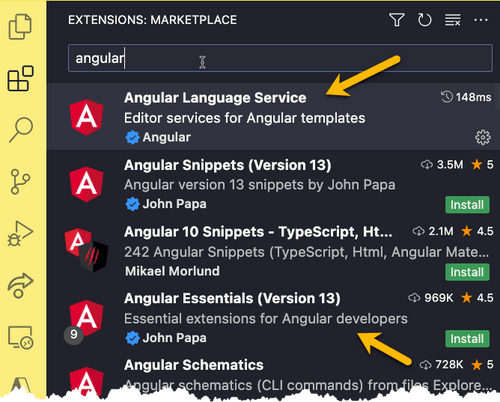Viewport: 500px width, 402px height.
Task: Open Views and More Actions ellipsis
Action: pos(481,20)
